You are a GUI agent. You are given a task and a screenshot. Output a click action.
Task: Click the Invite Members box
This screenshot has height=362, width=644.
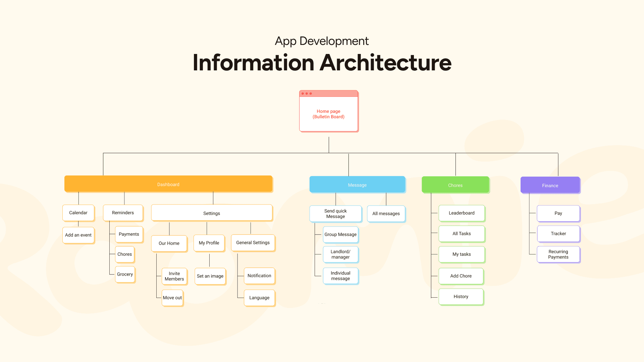pos(174,276)
